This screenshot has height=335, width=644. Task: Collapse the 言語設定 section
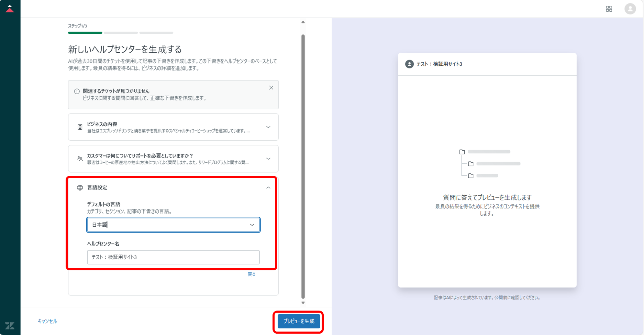[x=268, y=187]
